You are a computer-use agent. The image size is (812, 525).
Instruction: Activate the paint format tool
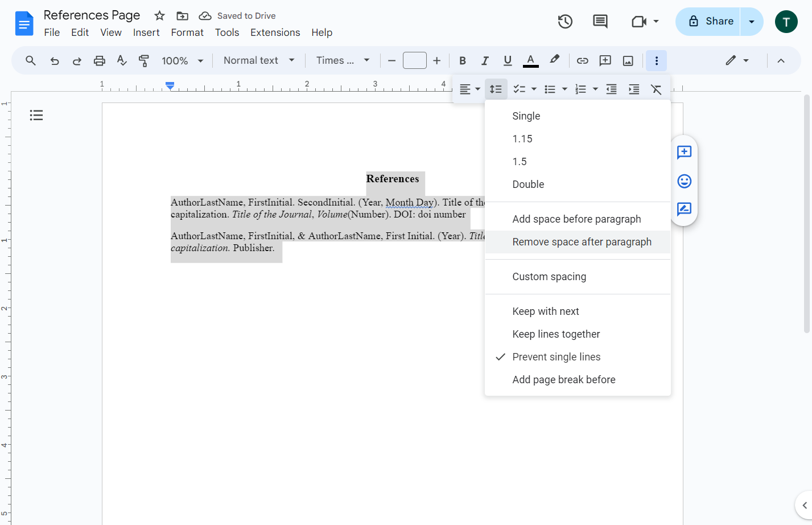[144, 60]
